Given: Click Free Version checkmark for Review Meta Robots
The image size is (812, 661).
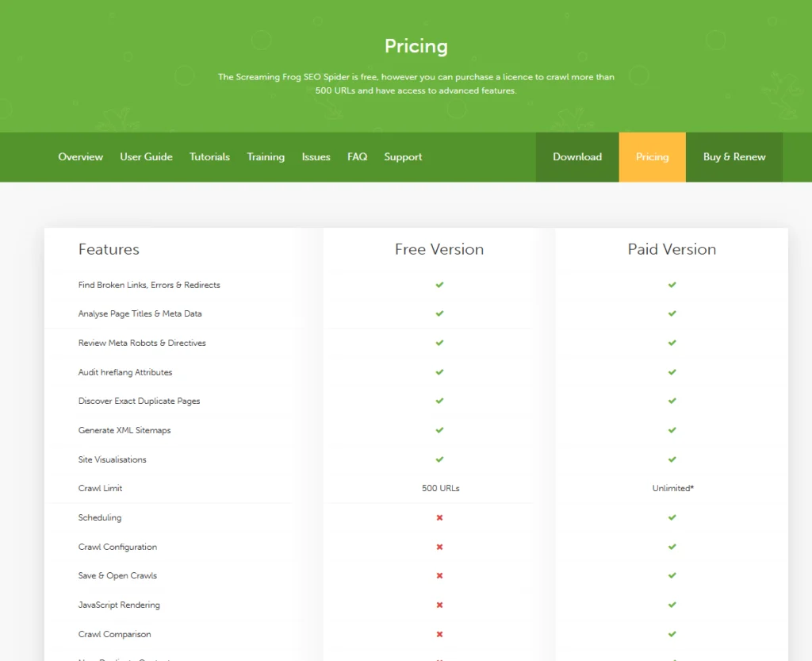Looking at the screenshot, I should (x=439, y=343).
